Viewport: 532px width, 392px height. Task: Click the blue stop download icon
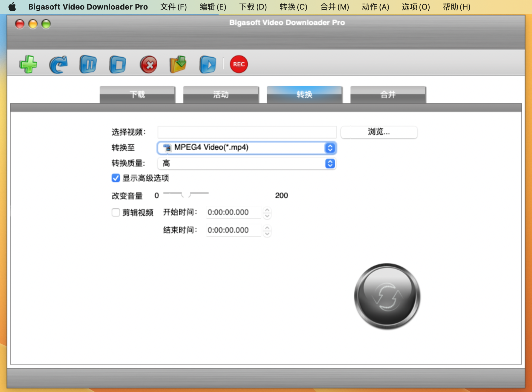[x=118, y=64]
